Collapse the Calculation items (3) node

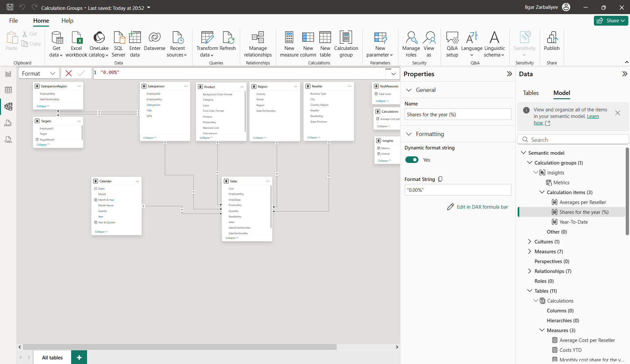[542, 192]
